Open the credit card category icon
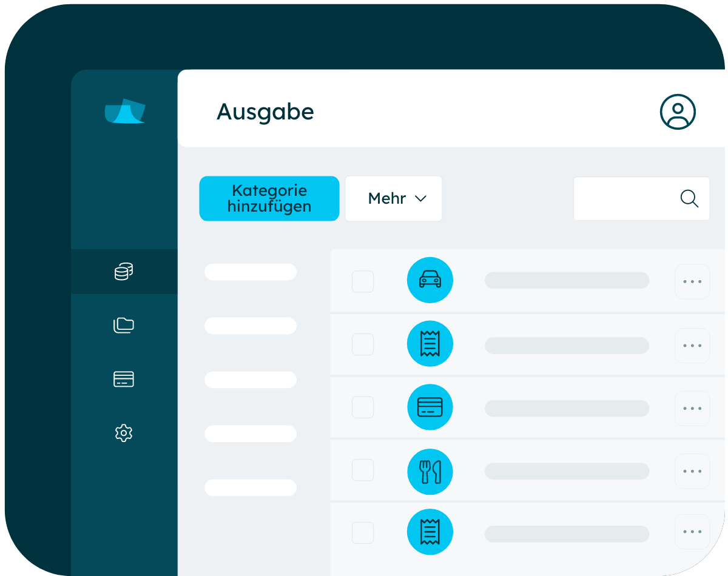Viewport: 728px width, 576px height. [x=430, y=407]
